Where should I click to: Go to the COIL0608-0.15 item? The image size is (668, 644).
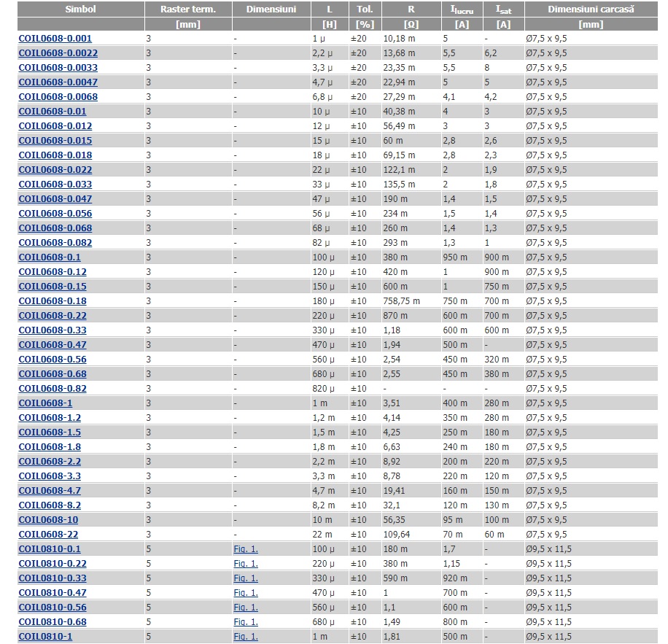tap(53, 287)
